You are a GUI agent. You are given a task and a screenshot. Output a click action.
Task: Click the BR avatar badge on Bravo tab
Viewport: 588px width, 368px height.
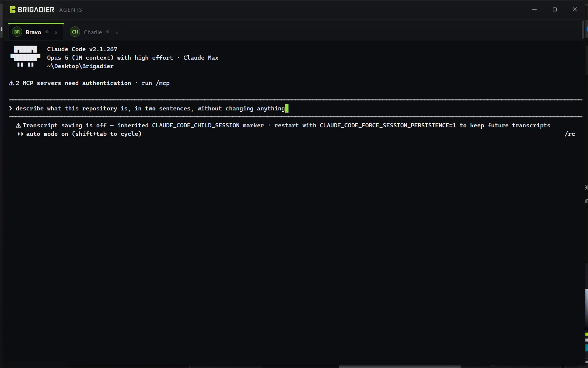point(17,32)
